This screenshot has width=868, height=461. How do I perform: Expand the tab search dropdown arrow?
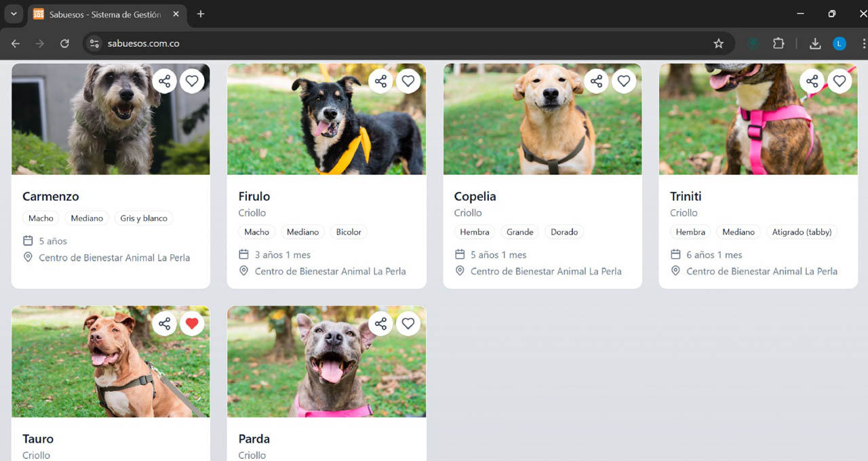coord(13,14)
